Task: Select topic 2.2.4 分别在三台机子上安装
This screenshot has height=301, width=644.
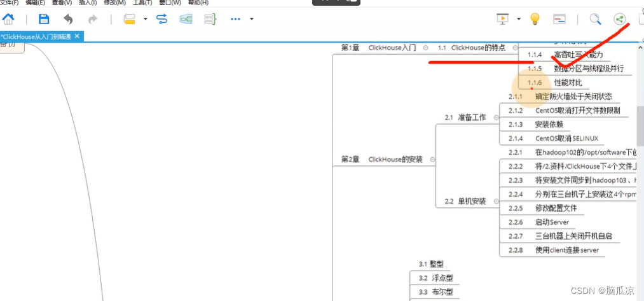Action: (x=573, y=195)
